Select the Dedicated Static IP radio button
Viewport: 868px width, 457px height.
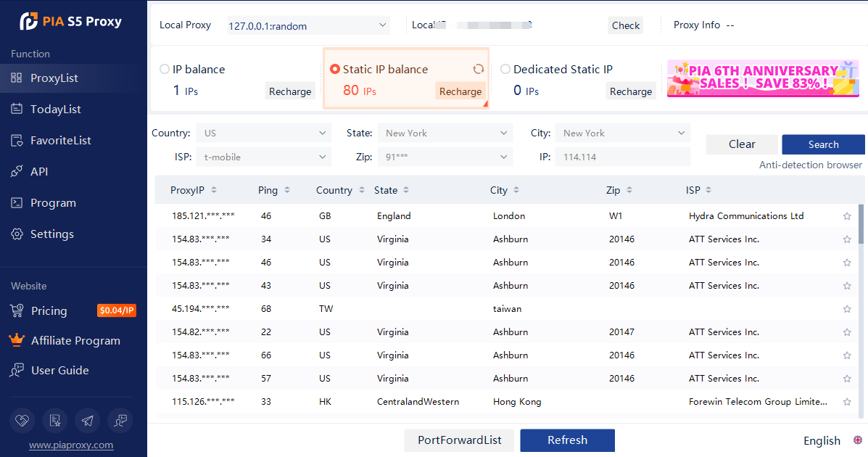(x=505, y=69)
